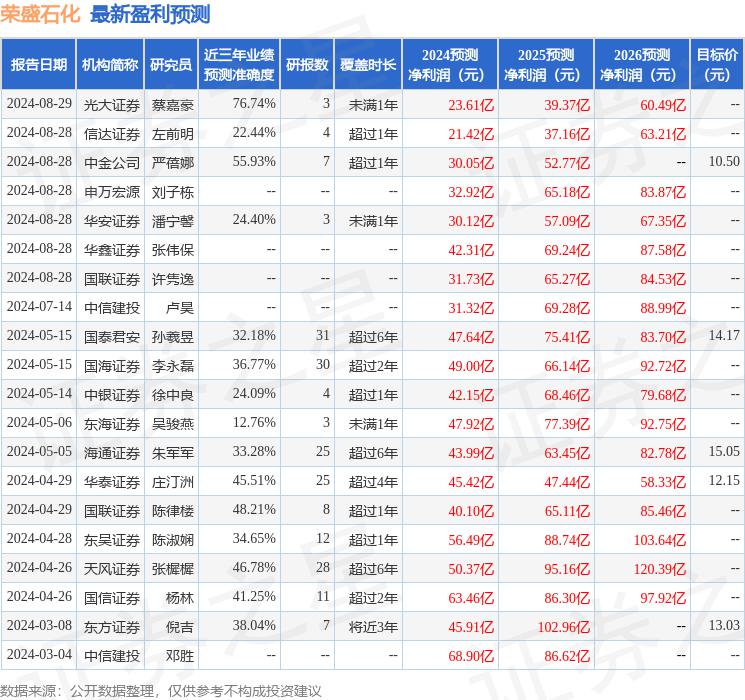
Task: Click the 荣盛石化 title text
Action: 40,14
